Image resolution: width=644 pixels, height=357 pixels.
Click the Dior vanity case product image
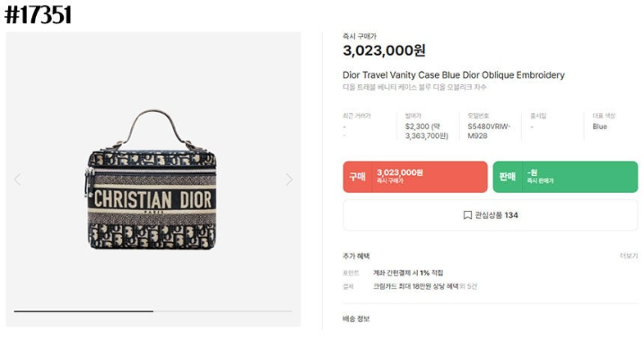(x=152, y=180)
